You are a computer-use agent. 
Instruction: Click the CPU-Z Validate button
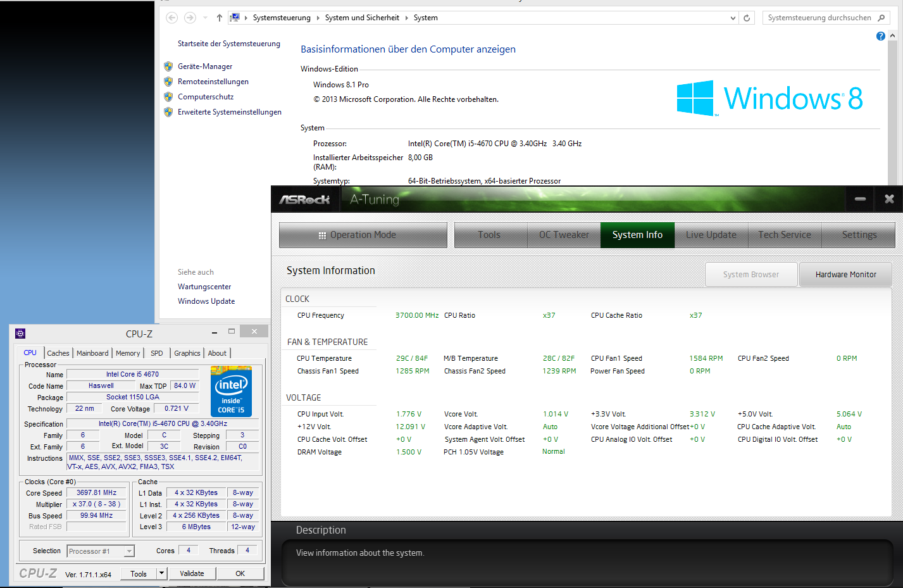click(x=192, y=573)
